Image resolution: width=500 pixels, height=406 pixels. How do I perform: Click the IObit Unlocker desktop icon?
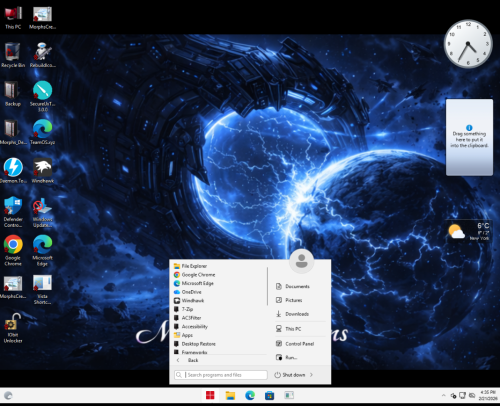pos(13,328)
